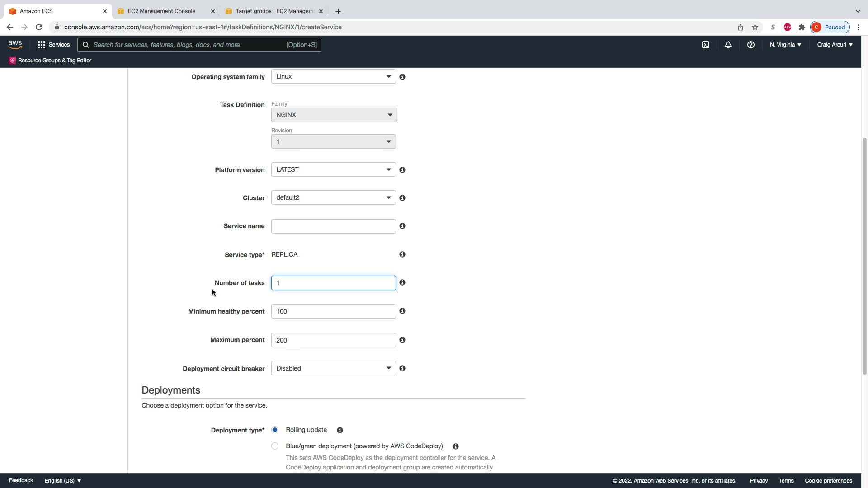Open the Platform version dropdown
Image resolution: width=868 pixels, height=488 pixels.
pos(333,169)
